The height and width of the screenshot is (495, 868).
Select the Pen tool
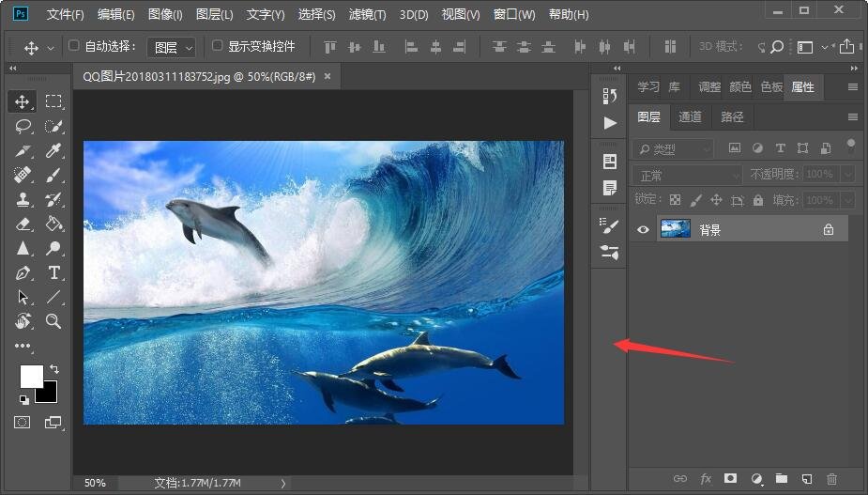(x=23, y=272)
